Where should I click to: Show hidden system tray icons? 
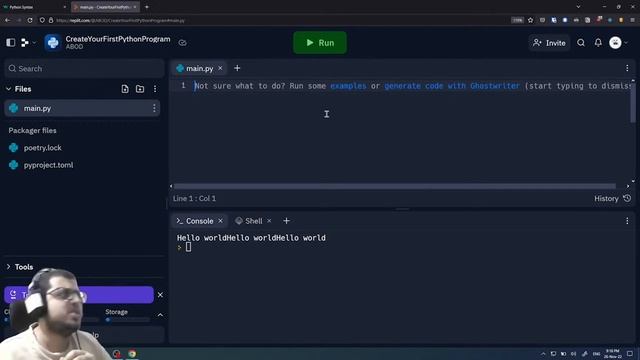(543, 354)
